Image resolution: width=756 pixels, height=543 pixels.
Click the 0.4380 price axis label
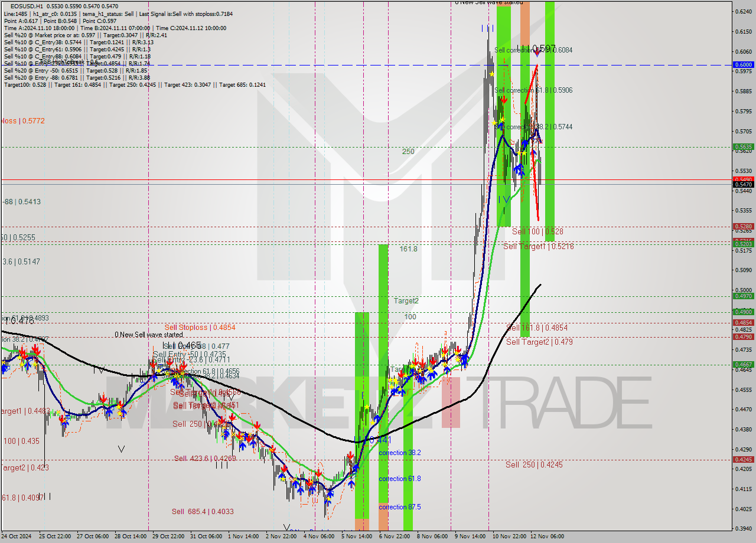744,429
